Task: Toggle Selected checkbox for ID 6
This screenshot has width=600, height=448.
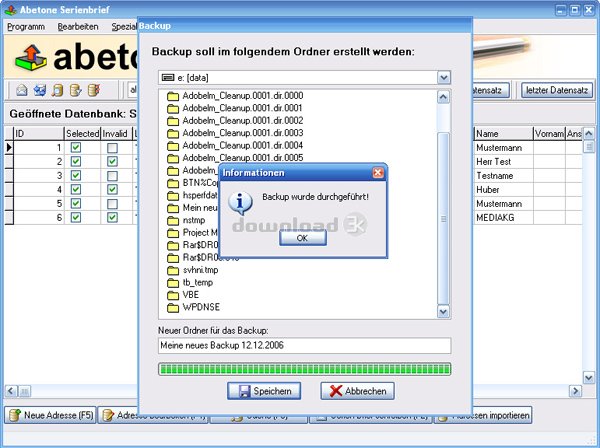Action: coord(76,217)
